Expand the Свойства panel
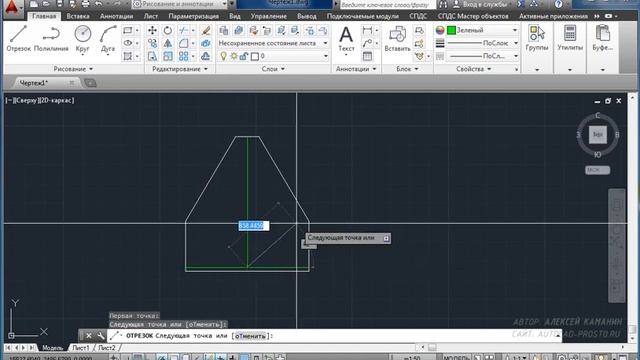The width and height of the screenshot is (640, 360). pos(473,69)
